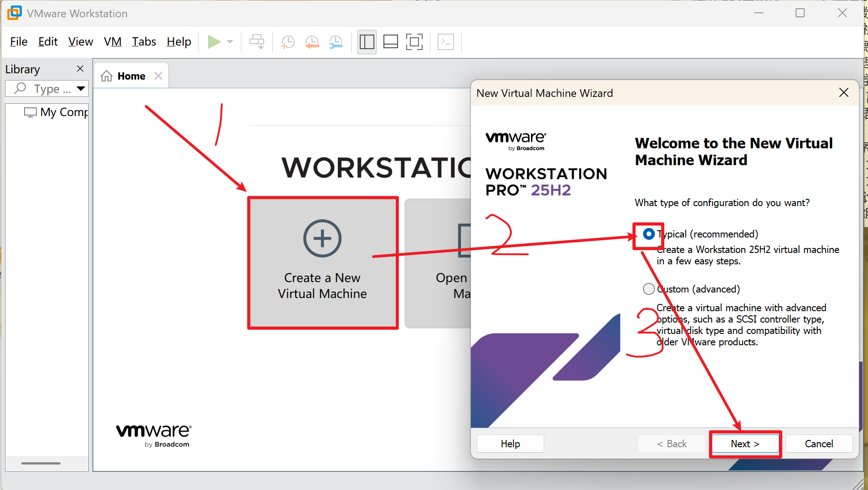Viewport: 868px width, 490px height.
Task: Select the Typical (recommended) radio button
Action: (648, 234)
